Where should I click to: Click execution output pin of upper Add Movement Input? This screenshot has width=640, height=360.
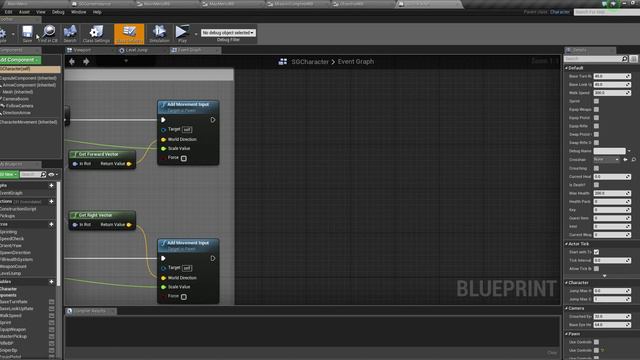213,120
